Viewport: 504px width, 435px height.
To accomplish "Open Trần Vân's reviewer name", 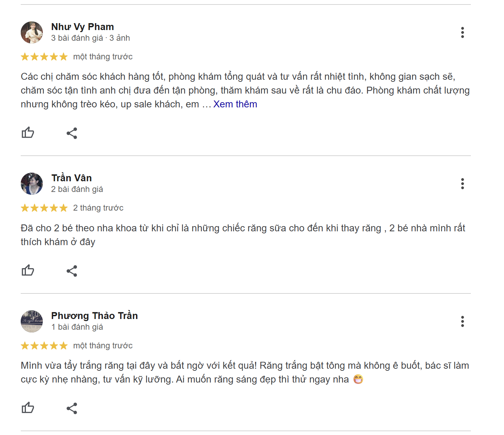I will (x=71, y=178).
